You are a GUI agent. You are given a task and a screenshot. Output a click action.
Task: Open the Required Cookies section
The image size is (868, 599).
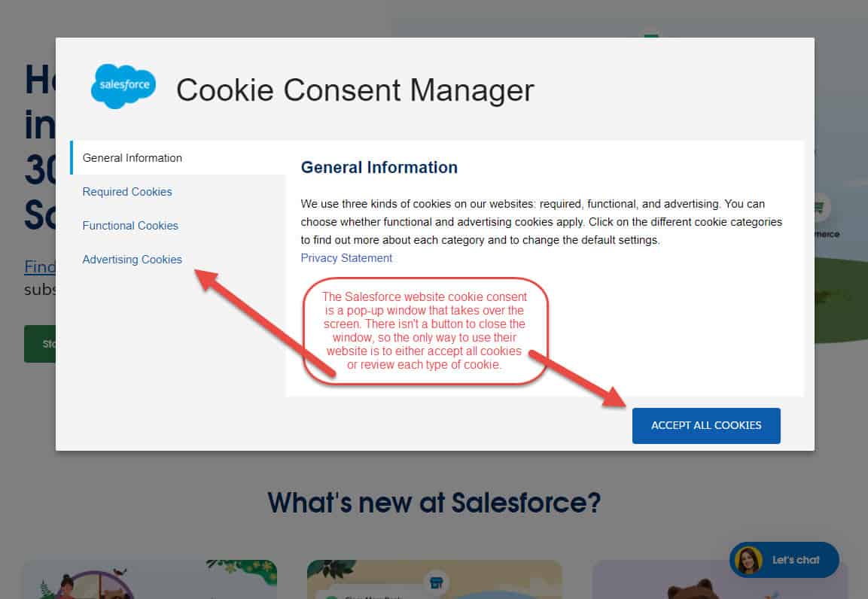click(x=126, y=191)
